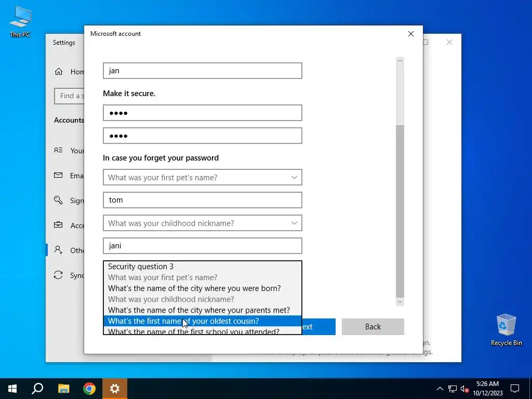This screenshot has width=532, height=399.
Task: Show hidden system tray icons
Action: click(440, 389)
